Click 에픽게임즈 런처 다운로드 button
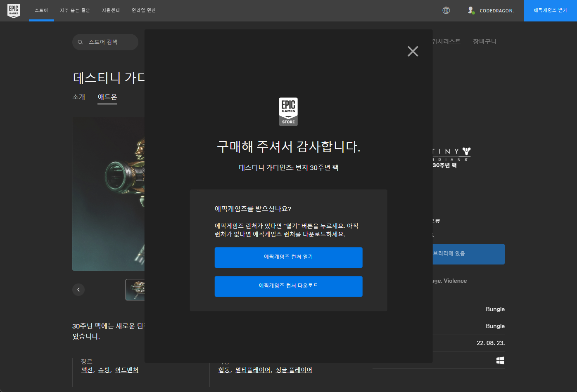The width and height of the screenshot is (577, 392). click(x=288, y=286)
